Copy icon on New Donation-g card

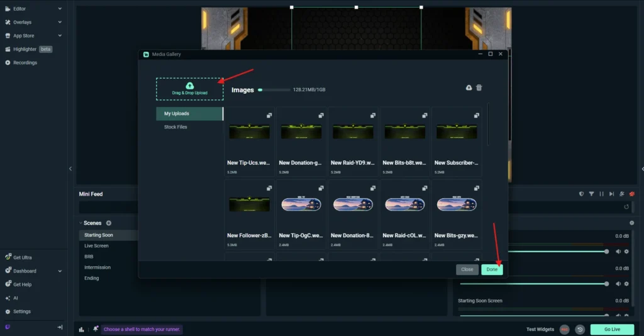click(x=321, y=115)
